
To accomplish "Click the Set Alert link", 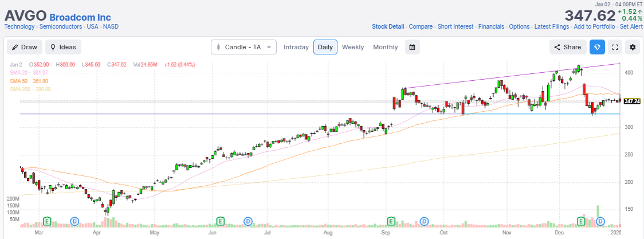I will [630, 27].
